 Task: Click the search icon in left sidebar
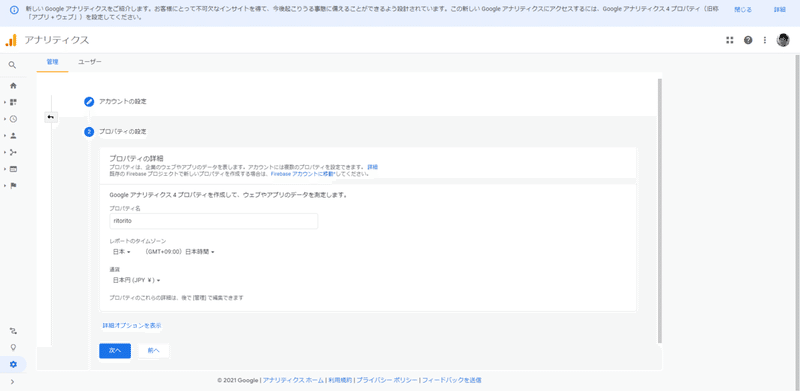point(13,65)
